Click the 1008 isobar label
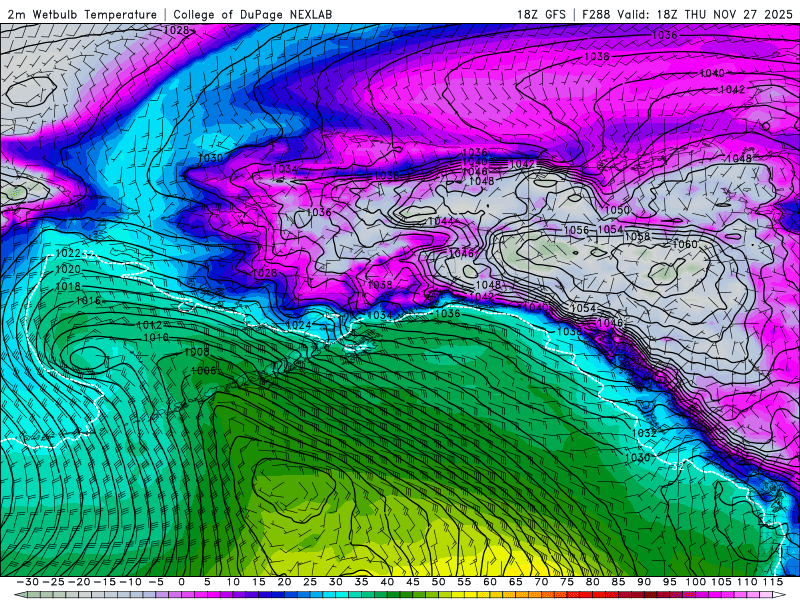The width and height of the screenshot is (800, 600). pyautogui.click(x=196, y=352)
